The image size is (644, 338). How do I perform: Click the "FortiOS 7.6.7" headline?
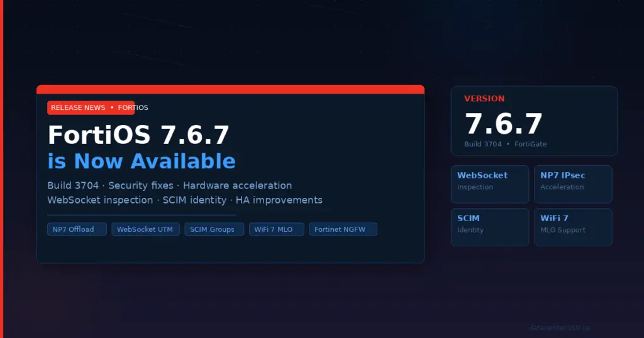[x=138, y=135]
